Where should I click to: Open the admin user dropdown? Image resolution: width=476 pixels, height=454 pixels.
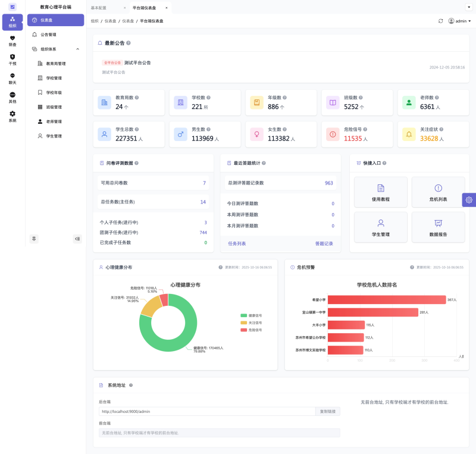[459, 21]
